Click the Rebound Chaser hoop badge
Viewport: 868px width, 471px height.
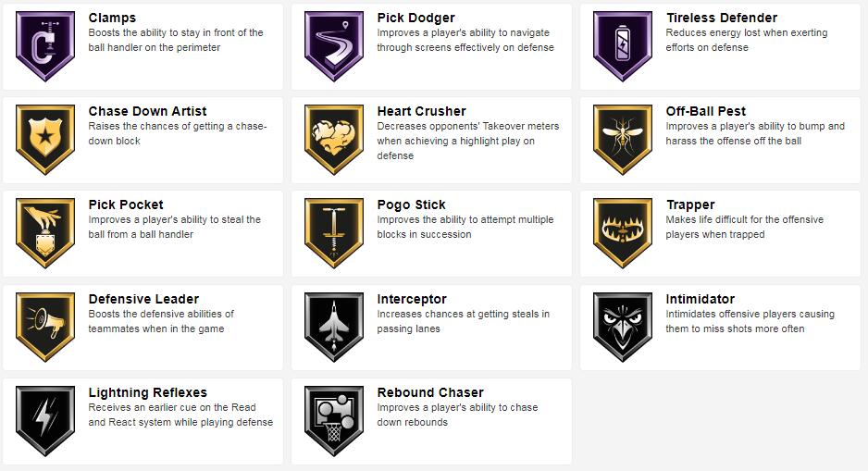coord(334,421)
